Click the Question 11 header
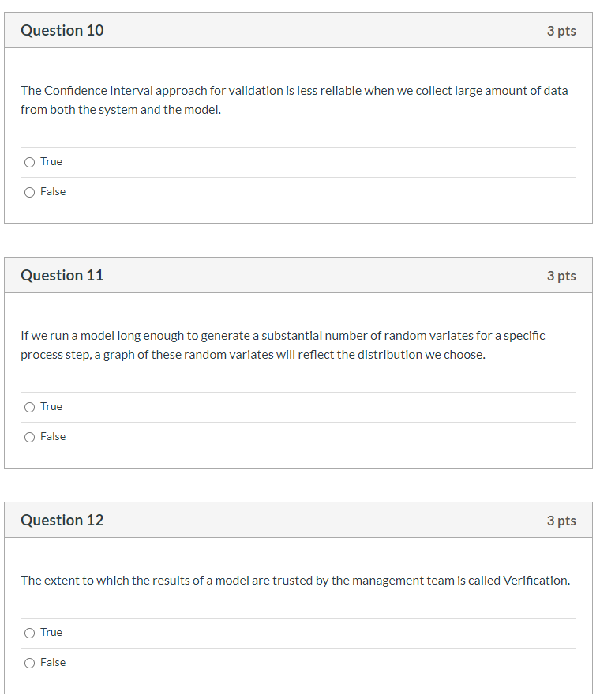600x700 pixels. (x=62, y=275)
